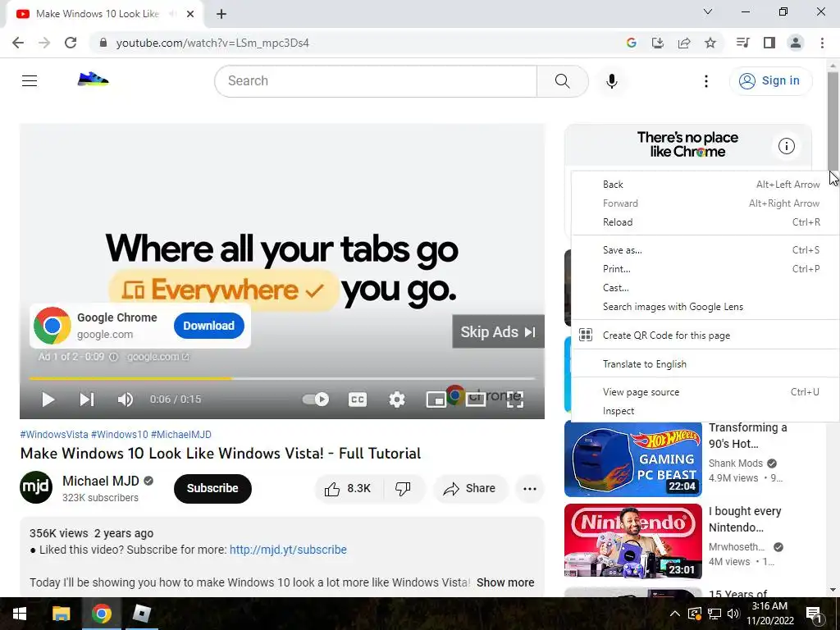Toggle closed captions CC button
This screenshot has width=840, height=630.
[358, 399]
